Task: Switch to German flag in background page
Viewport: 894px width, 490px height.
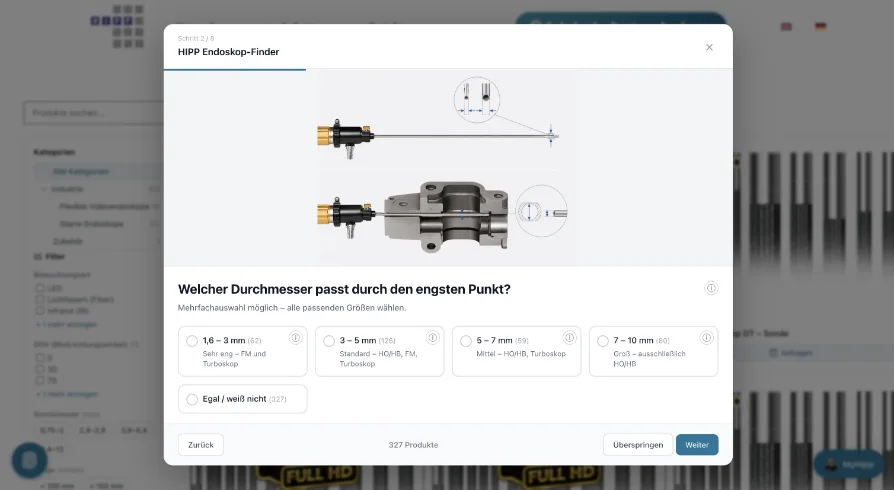Action: pos(820,26)
